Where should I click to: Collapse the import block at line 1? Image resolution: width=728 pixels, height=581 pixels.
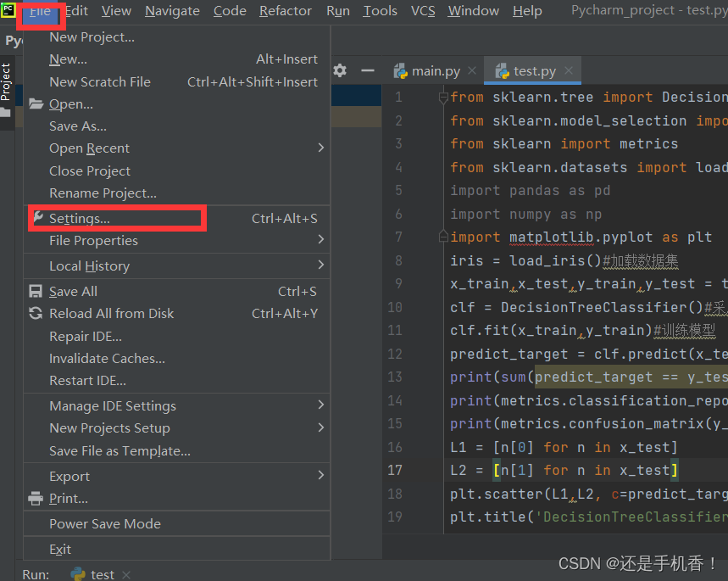pyautogui.click(x=443, y=98)
